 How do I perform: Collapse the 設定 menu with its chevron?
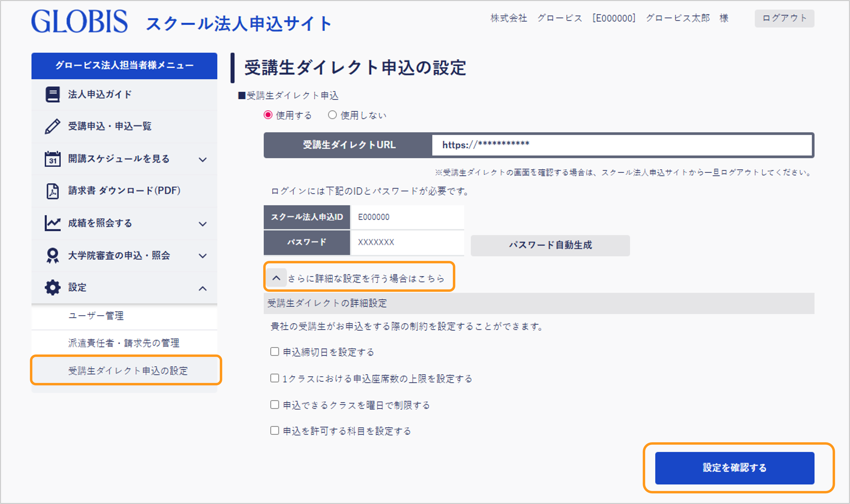click(x=203, y=289)
